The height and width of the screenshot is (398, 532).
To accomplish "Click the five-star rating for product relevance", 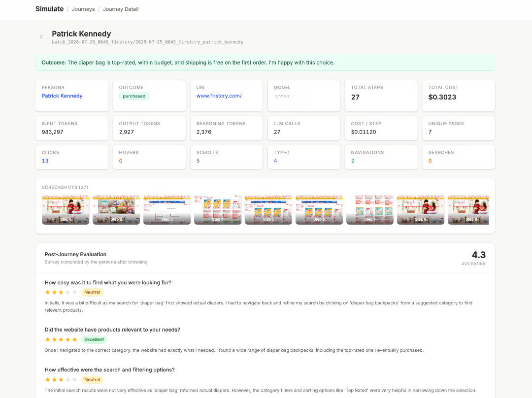I will click(61, 339).
